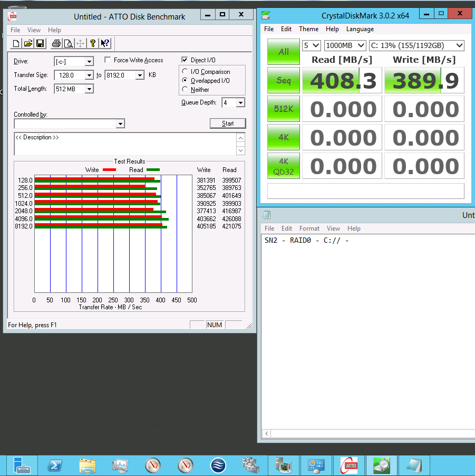Screen dimensions: 475x476
Task: Click the 408.3 sequential read result
Action: [x=343, y=81]
